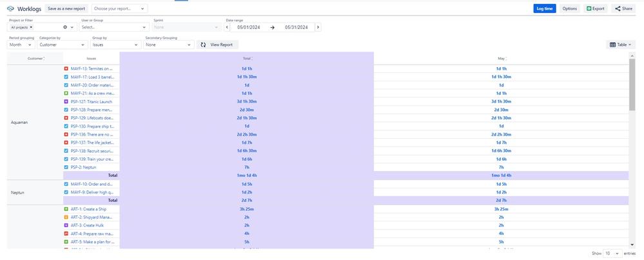Viewport: 644px width, 260px height.
Task: Click the epic icon beside PSP-127
Action: pos(66,101)
